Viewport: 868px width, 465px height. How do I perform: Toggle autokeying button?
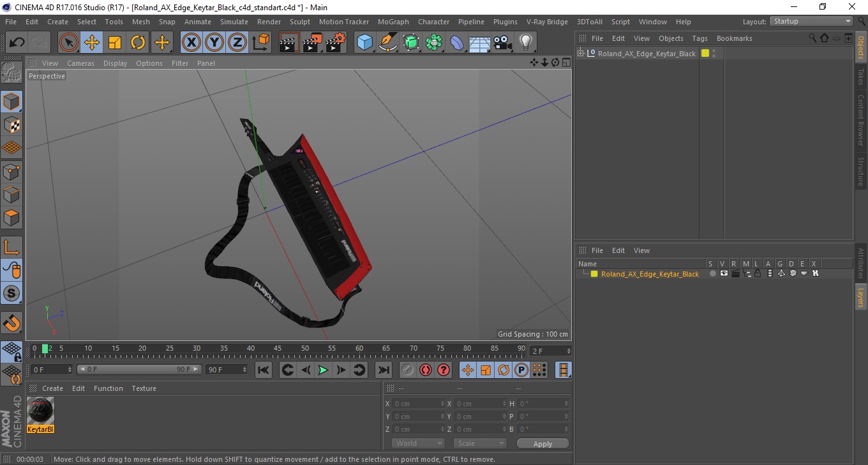tap(425, 370)
